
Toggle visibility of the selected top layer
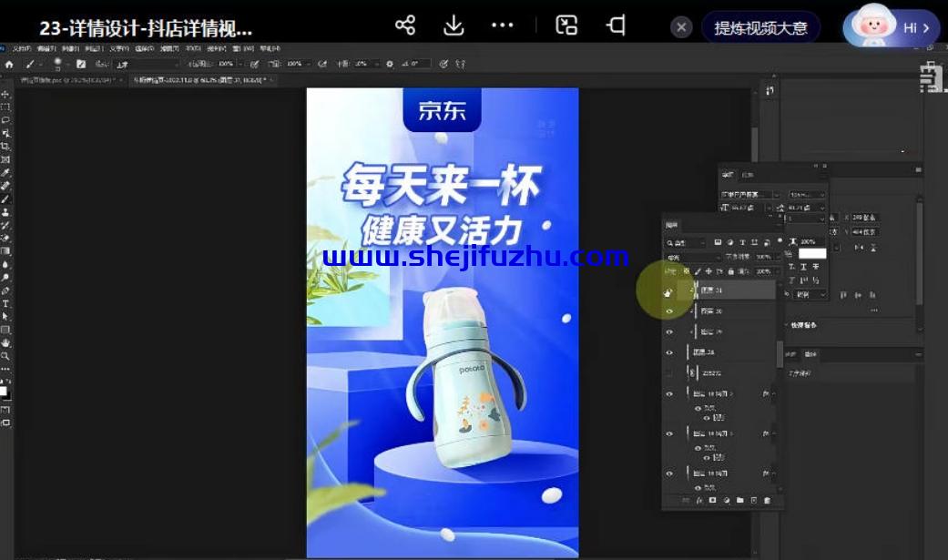coord(668,292)
